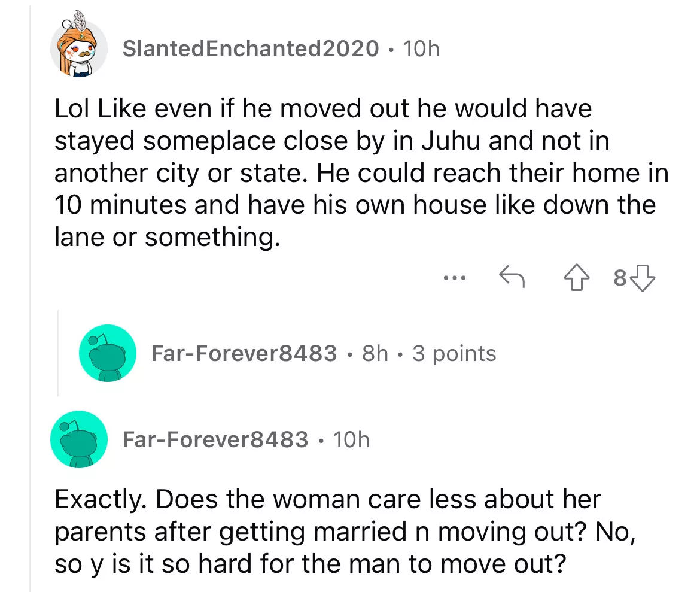This screenshot has width=700, height=592.
Task: Open Far-Forever8483 username on collapsed 8h reply
Action: 244,353
